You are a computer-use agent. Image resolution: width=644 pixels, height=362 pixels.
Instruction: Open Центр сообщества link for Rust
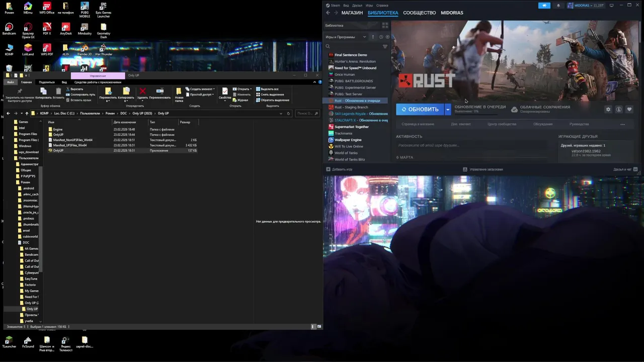(502, 124)
